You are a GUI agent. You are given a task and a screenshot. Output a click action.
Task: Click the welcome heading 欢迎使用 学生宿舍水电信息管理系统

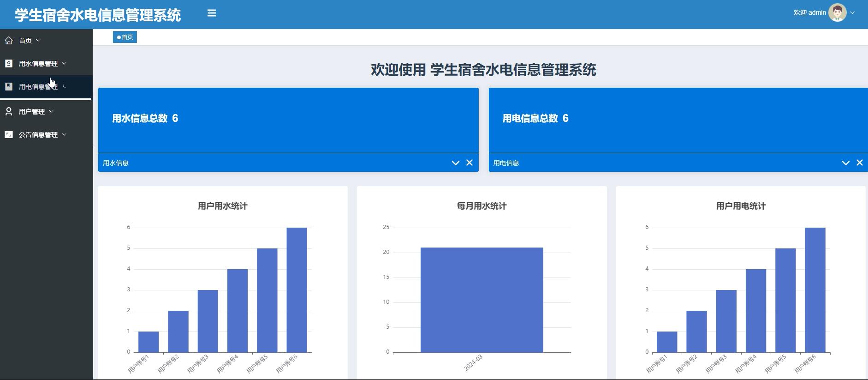coord(483,70)
